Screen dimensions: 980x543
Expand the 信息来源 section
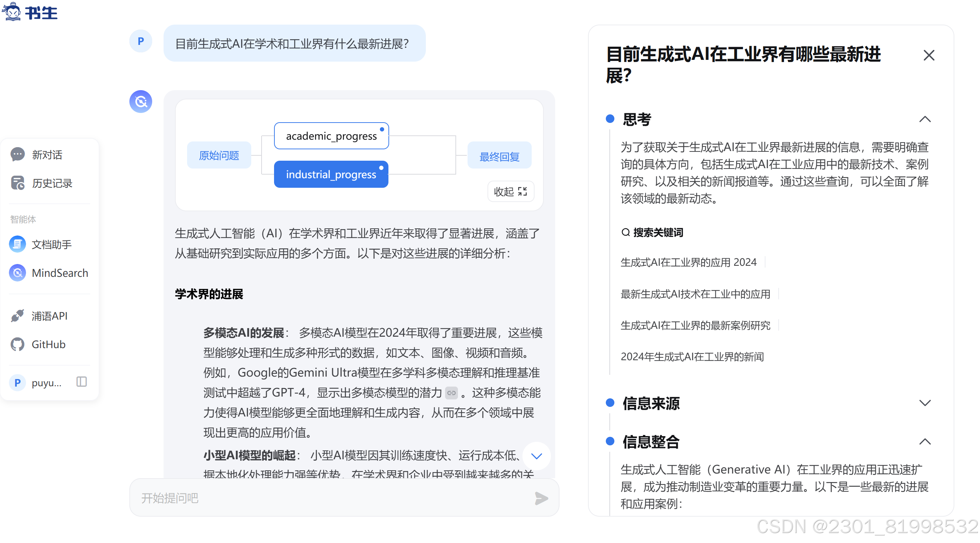click(x=925, y=403)
